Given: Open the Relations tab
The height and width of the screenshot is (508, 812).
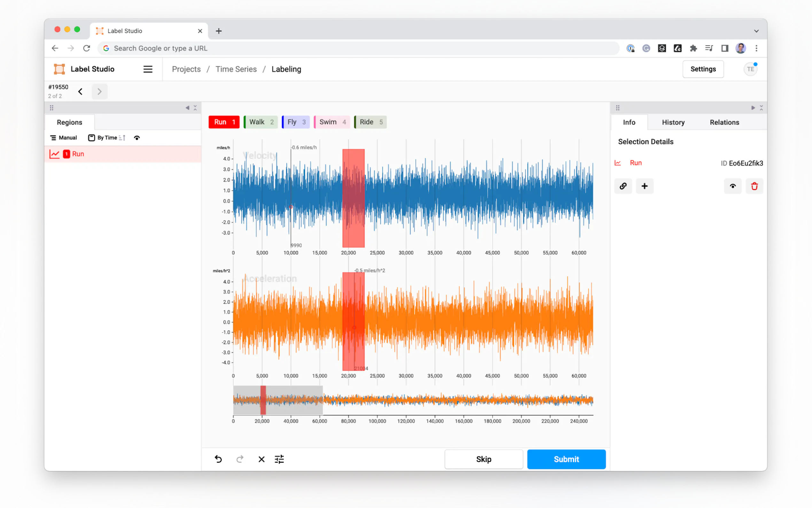Looking at the screenshot, I should coord(724,122).
